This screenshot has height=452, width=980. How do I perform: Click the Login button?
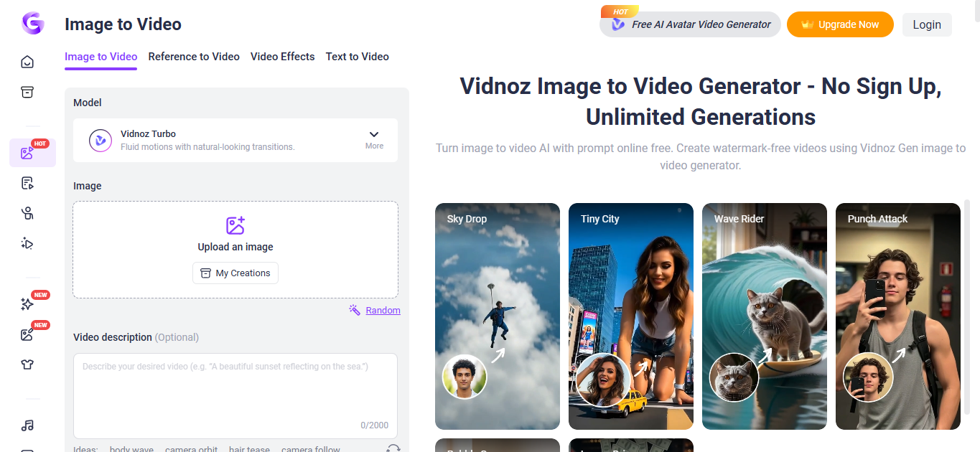(x=927, y=24)
